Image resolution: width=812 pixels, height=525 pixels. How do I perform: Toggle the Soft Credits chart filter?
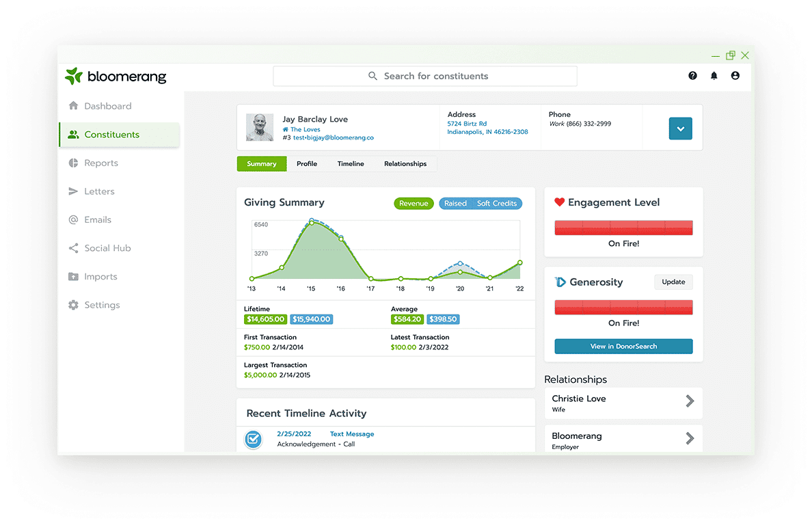tap(496, 204)
